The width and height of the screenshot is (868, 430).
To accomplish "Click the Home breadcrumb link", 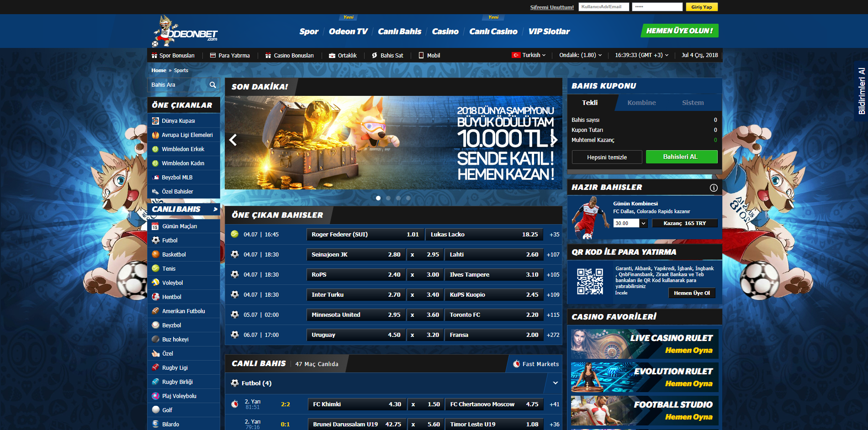I will [159, 70].
